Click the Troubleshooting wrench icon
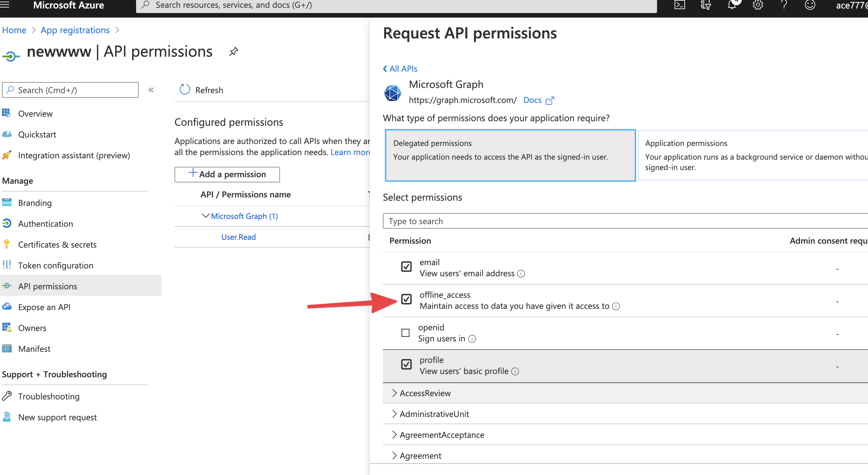 7,396
